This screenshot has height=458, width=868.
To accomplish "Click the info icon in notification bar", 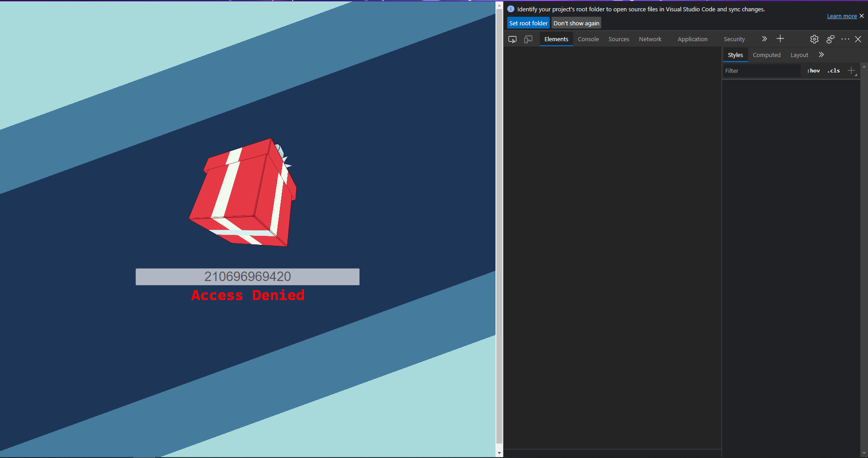I will click(x=511, y=9).
